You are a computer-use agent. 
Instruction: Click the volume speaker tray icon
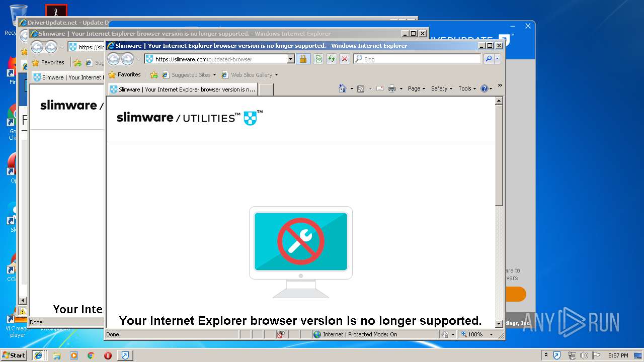[x=584, y=355]
